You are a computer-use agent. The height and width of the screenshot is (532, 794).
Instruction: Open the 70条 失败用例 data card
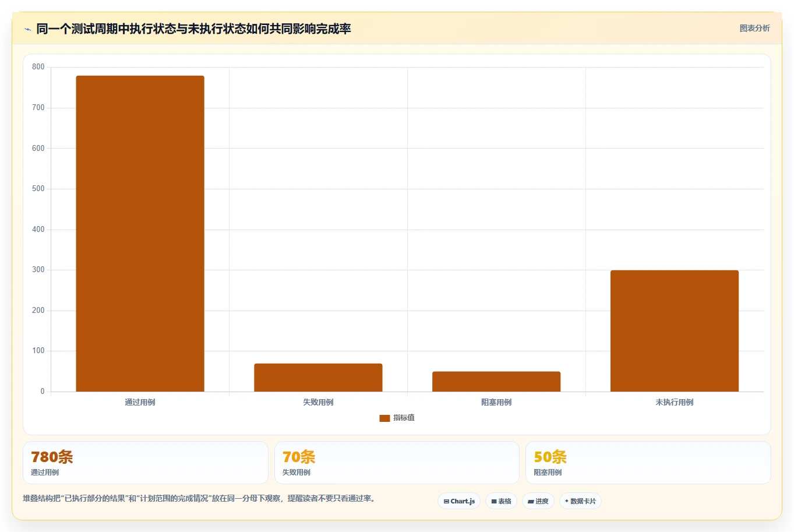coord(397,463)
